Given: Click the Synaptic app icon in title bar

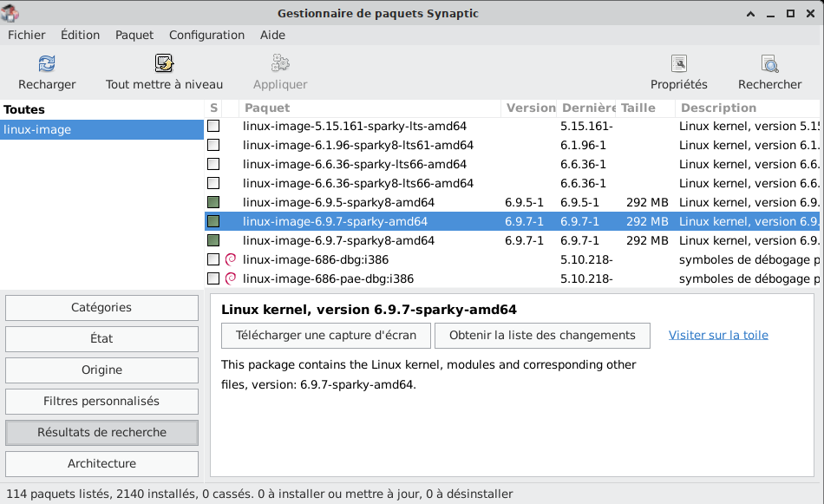Looking at the screenshot, I should coord(10,13).
